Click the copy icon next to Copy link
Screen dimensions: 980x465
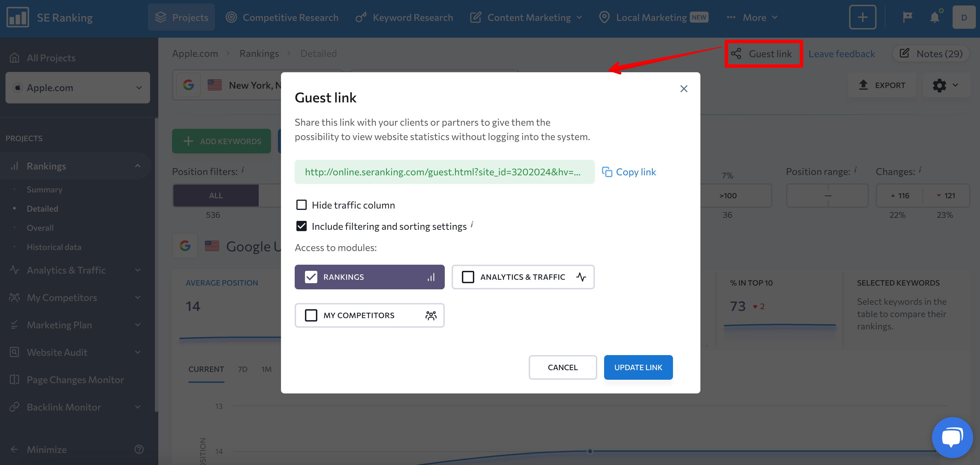point(607,172)
